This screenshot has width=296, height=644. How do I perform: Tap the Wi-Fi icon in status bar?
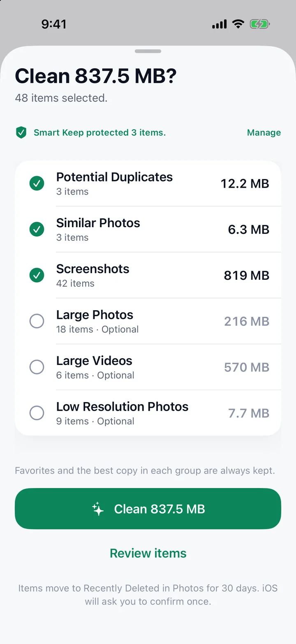[238, 24]
